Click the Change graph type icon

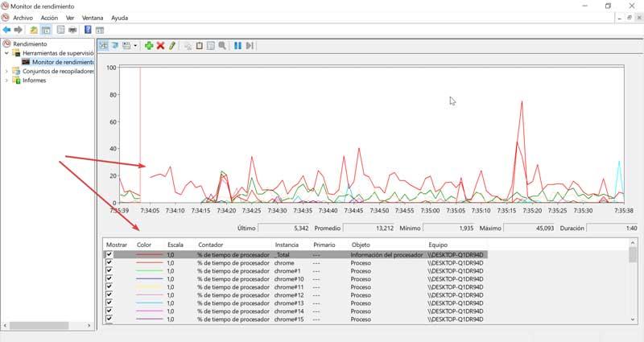[126, 46]
